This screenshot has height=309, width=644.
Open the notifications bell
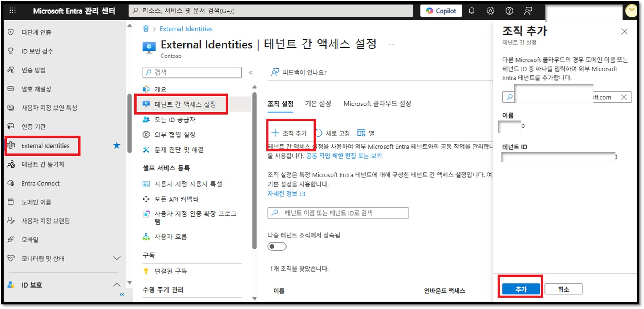(471, 11)
